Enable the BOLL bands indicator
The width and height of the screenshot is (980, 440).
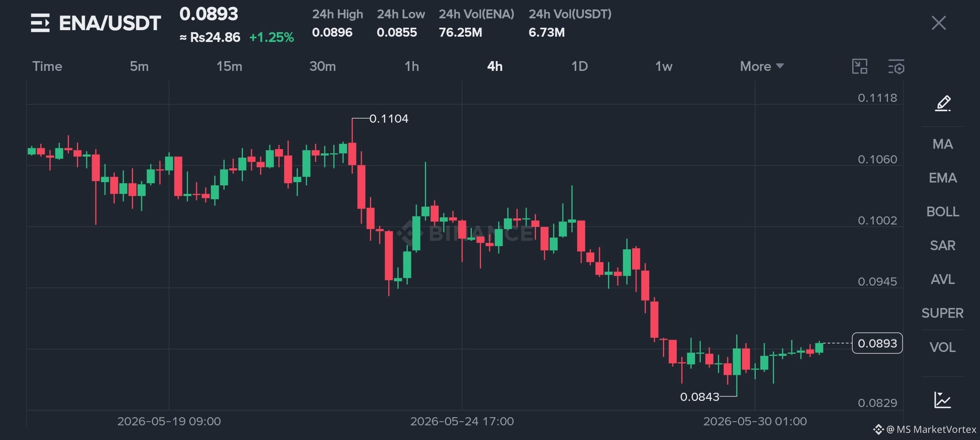pyautogui.click(x=943, y=211)
